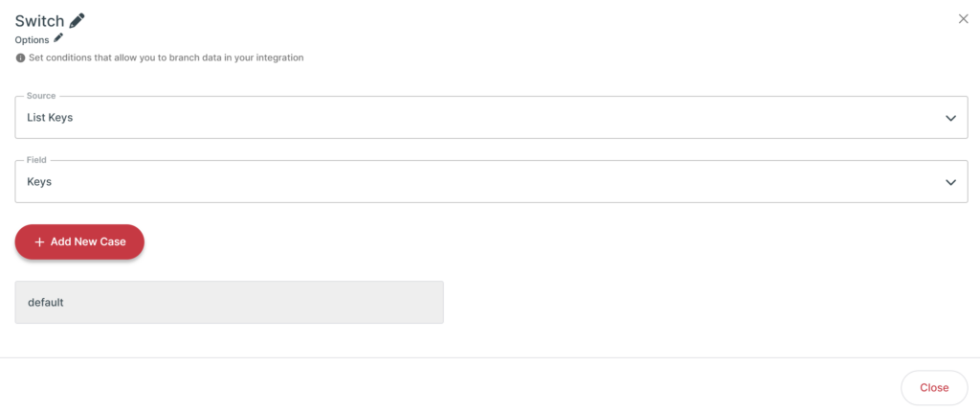
Task: Add a new case with the red button
Action: (79, 241)
